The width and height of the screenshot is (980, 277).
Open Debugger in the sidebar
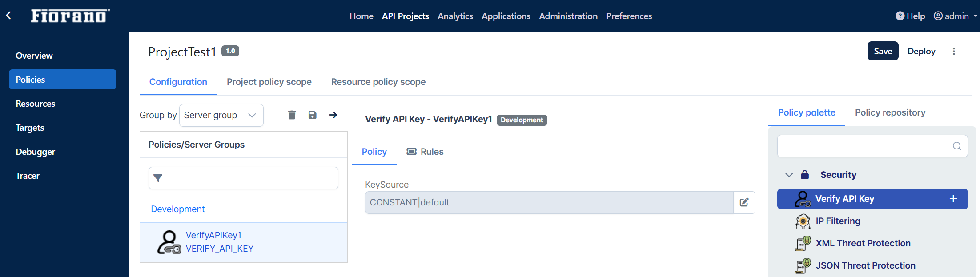pyautogui.click(x=63, y=152)
